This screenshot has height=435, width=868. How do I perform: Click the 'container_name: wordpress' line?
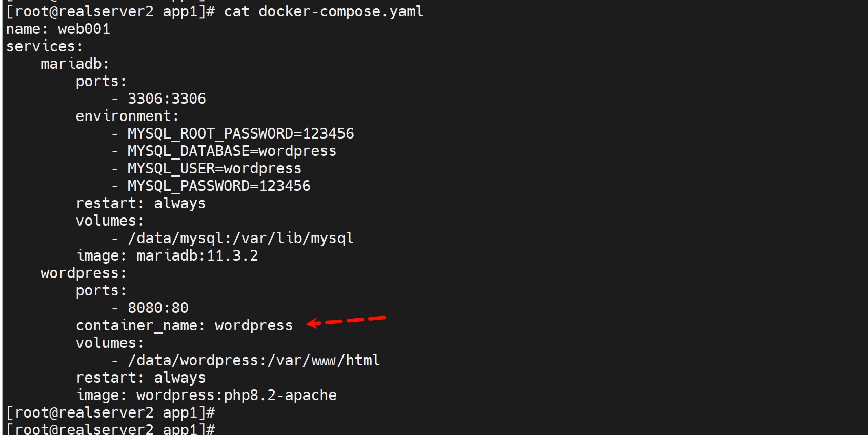click(184, 326)
